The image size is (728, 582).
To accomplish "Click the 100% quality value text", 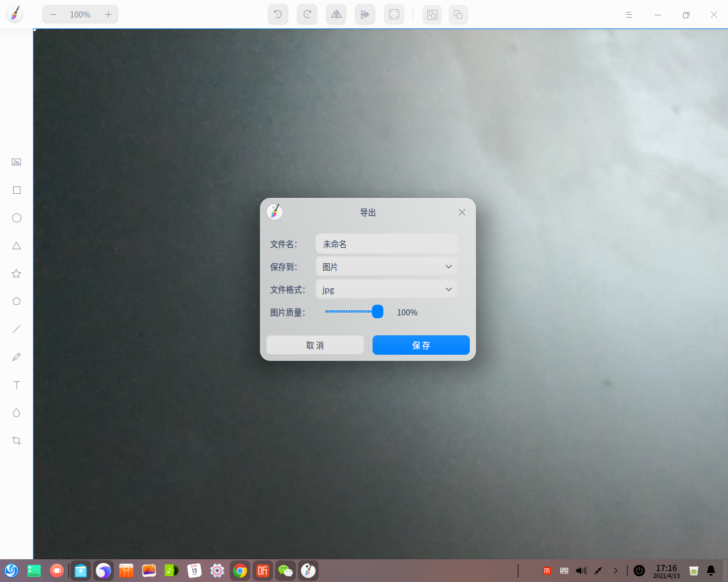I will [x=407, y=313].
